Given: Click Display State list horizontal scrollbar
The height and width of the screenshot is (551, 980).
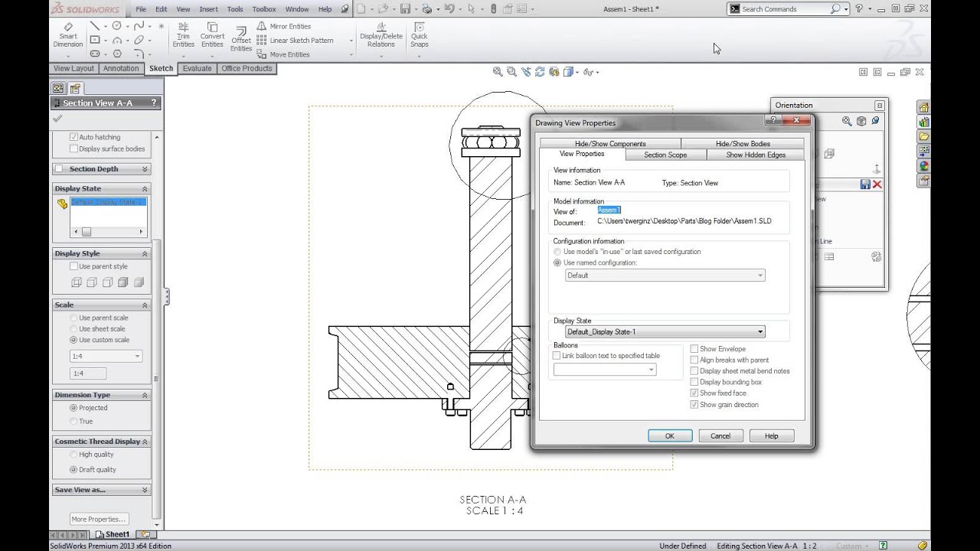Looking at the screenshot, I should point(107,231).
